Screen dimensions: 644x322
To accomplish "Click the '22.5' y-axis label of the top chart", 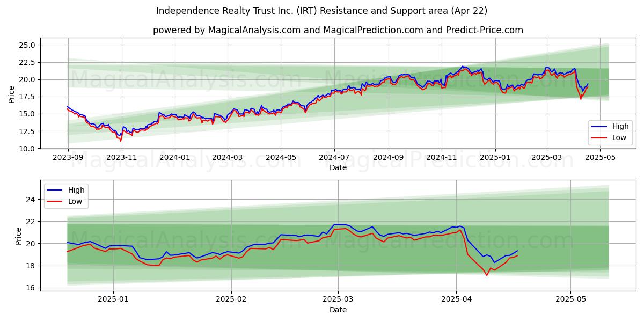I will (x=27, y=62).
